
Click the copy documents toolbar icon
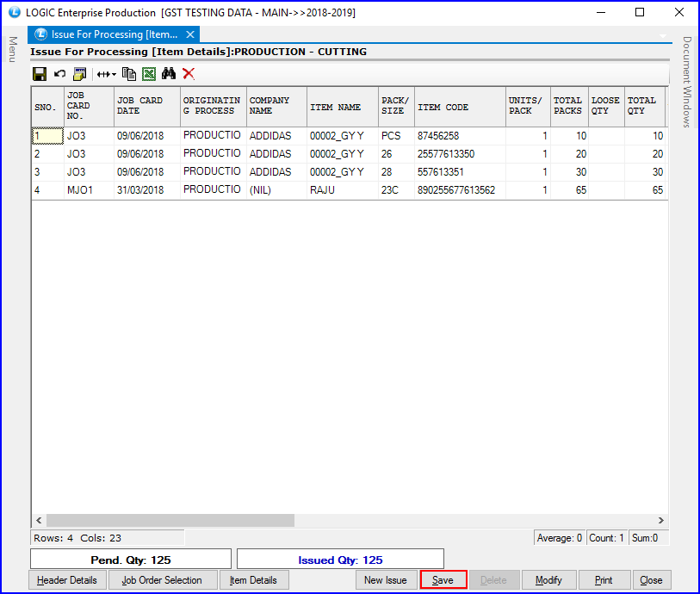coord(129,74)
